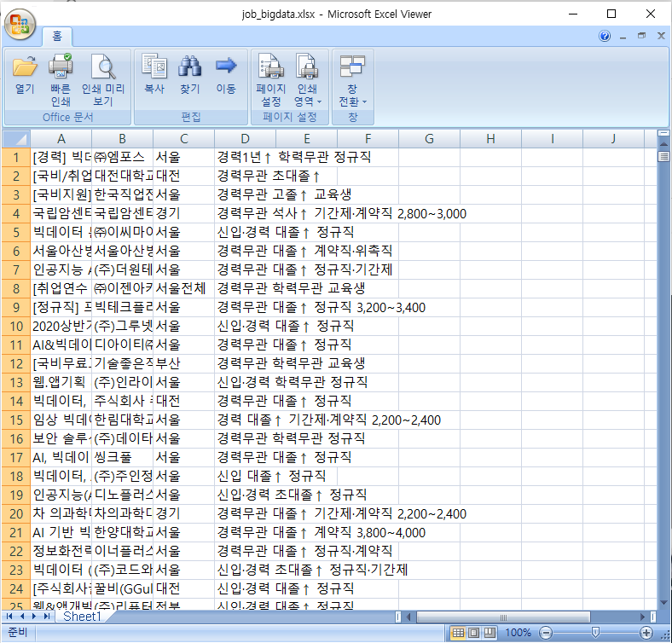Select the 씽크풀 cell
The image size is (672, 643).
coord(122,458)
